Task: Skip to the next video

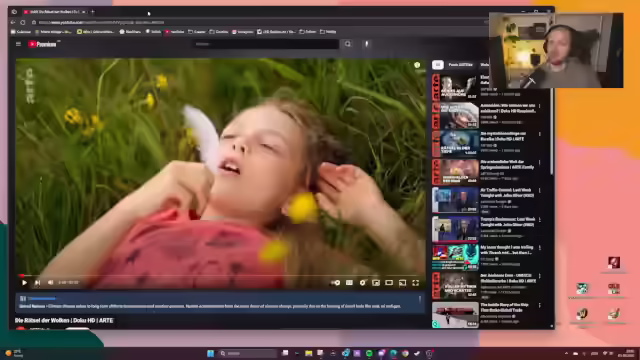Action: point(37,282)
